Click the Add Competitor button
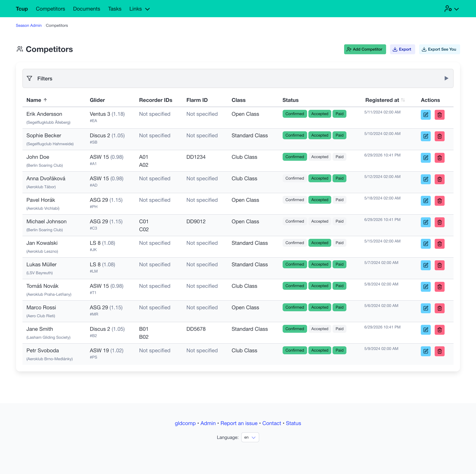 pyautogui.click(x=365, y=49)
